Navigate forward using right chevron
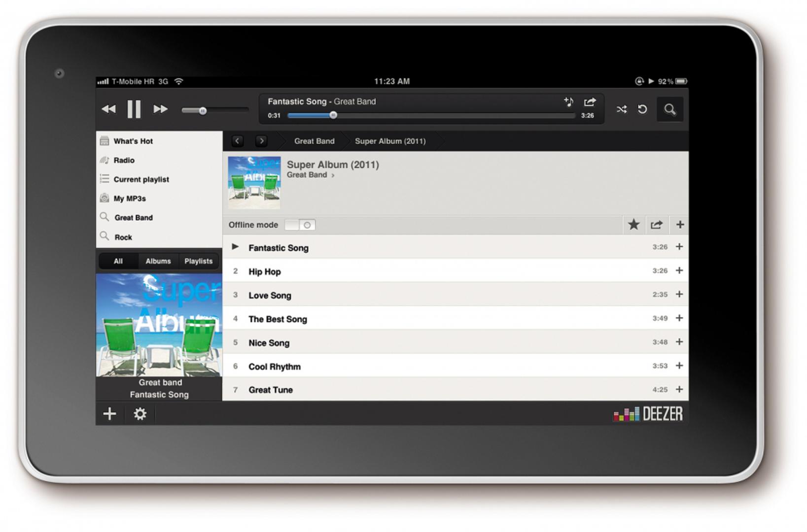 pos(261,141)
